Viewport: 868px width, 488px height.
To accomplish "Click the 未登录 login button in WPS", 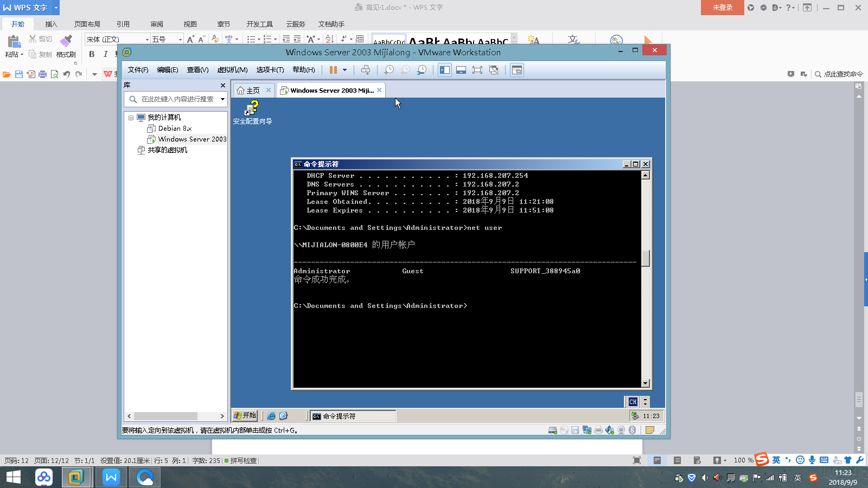I will pyautogui.click(x=723, y=8).
